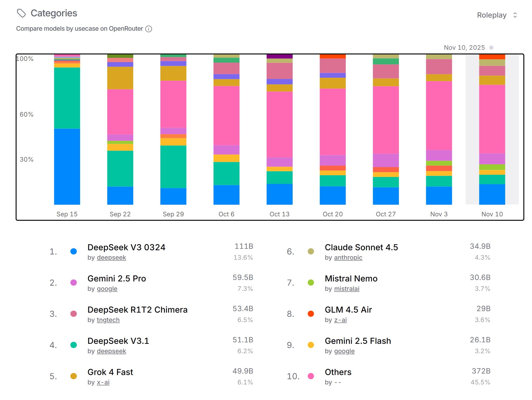Screen dimensions: 532x400
Task: Click the purple Gemini 2.5 Pro legend dot
Action: [x=74, y=283]
